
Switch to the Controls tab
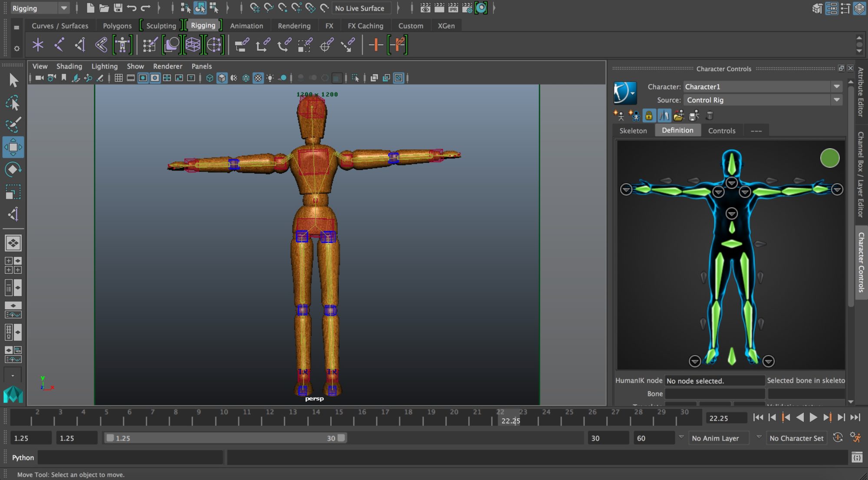click(722, 130)
